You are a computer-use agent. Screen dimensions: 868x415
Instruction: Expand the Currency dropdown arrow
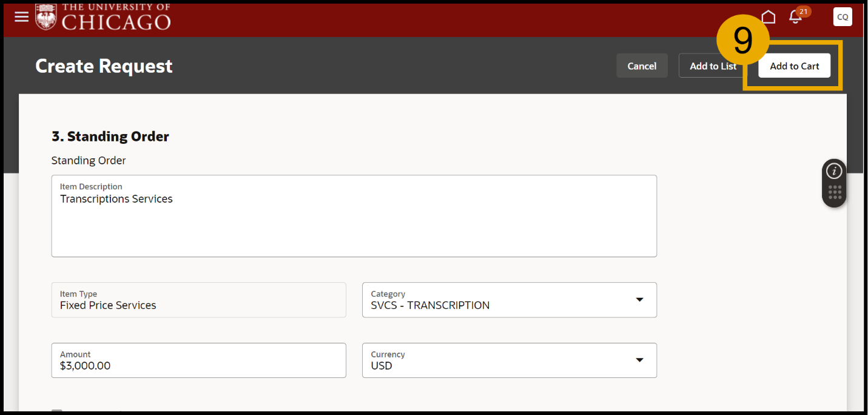(x=639, y=360)
